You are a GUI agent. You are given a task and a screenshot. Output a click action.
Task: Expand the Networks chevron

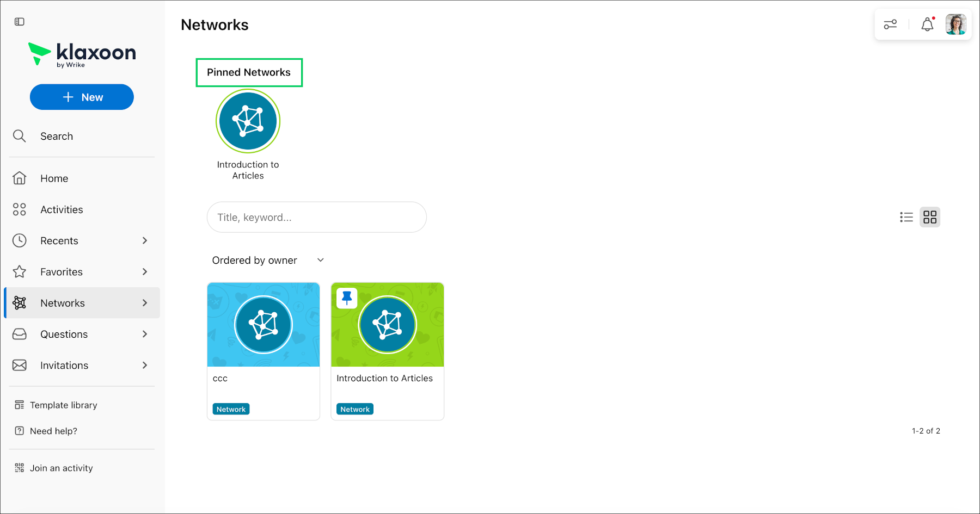tap(145, 303)
